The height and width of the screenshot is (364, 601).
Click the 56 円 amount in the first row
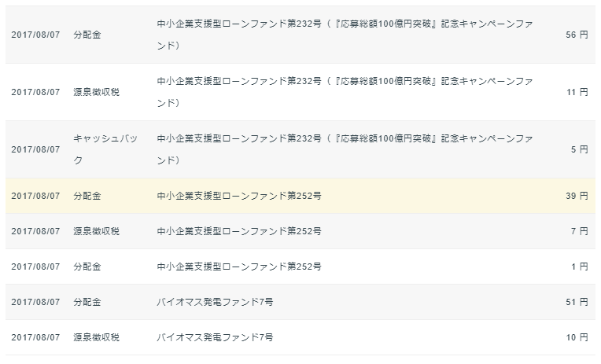pyautogui.click(x=577, y=35)
